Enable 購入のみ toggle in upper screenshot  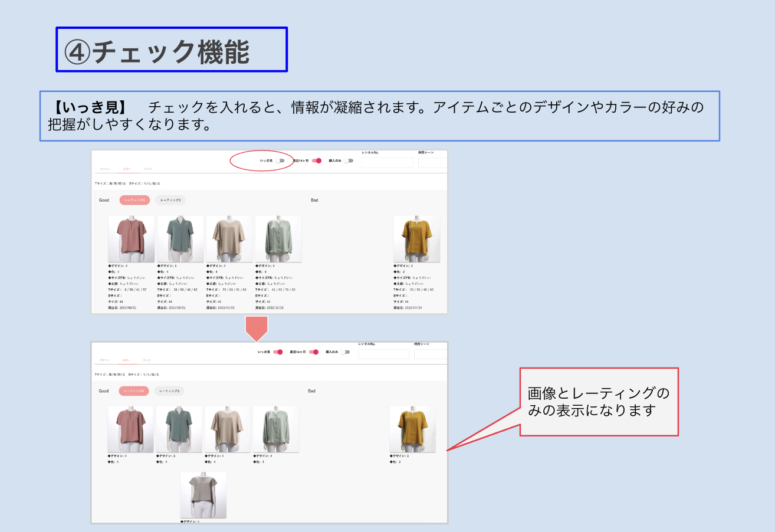(x=349, y=160)
